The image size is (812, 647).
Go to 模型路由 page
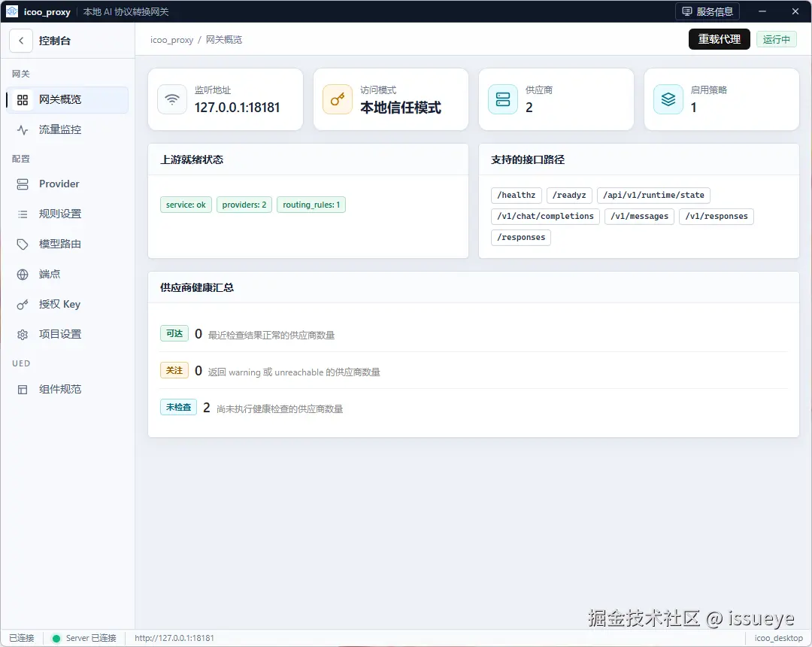click(68, 244)
